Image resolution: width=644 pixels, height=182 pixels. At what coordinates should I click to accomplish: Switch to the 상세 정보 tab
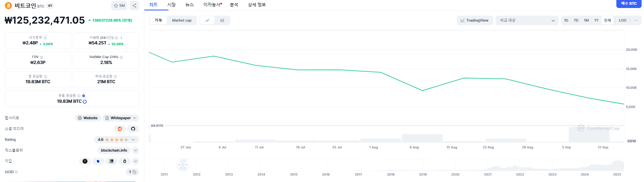(257, 5)
